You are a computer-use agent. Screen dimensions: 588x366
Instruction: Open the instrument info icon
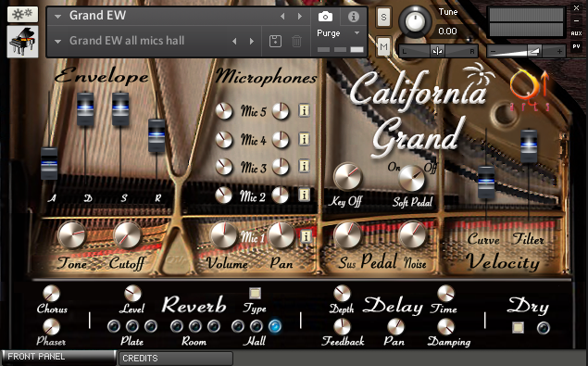coord(353,17)
